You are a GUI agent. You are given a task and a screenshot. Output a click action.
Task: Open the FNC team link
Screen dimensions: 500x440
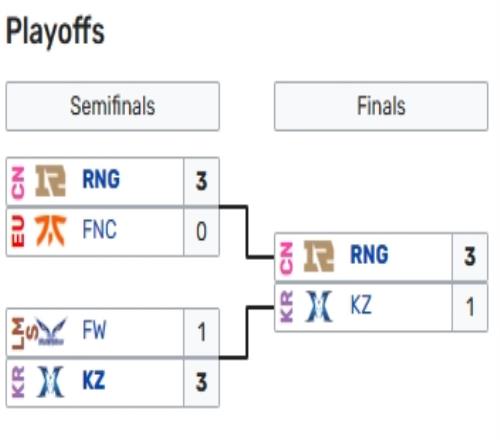coord(99,229)
